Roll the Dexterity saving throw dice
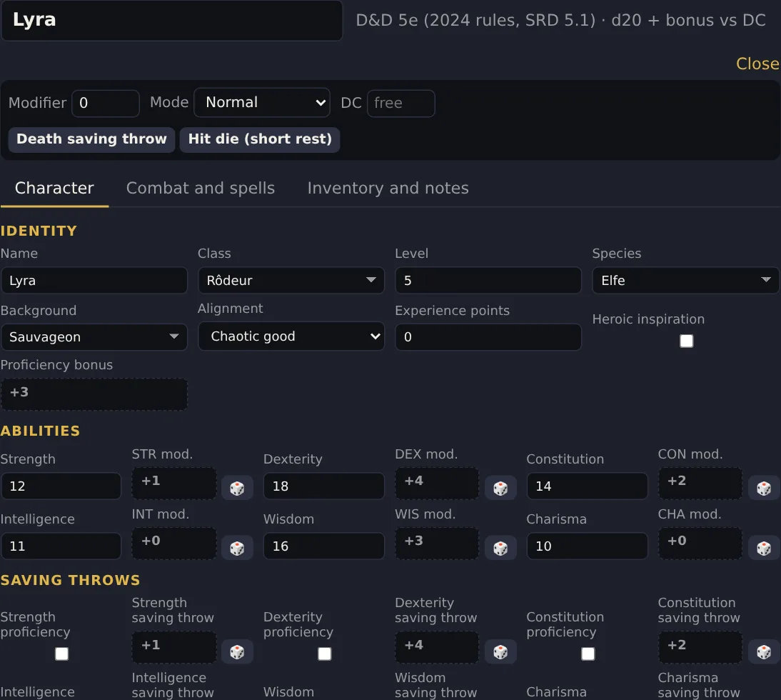 (500, 651)
